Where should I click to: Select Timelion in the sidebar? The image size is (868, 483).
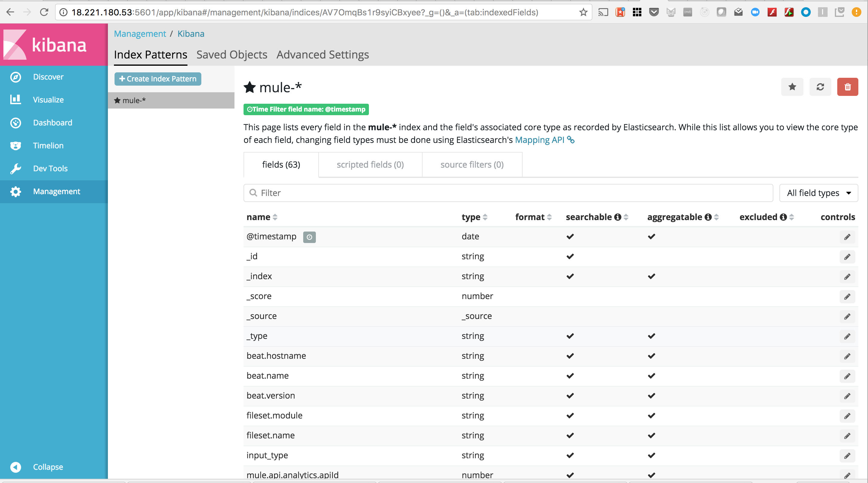[x=48, y=145]
